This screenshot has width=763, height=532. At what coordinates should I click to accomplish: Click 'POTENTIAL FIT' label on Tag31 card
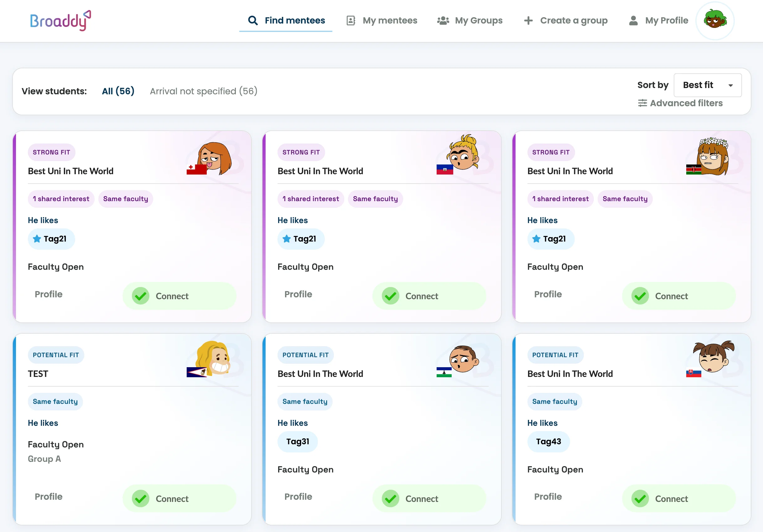pos(305,355)
